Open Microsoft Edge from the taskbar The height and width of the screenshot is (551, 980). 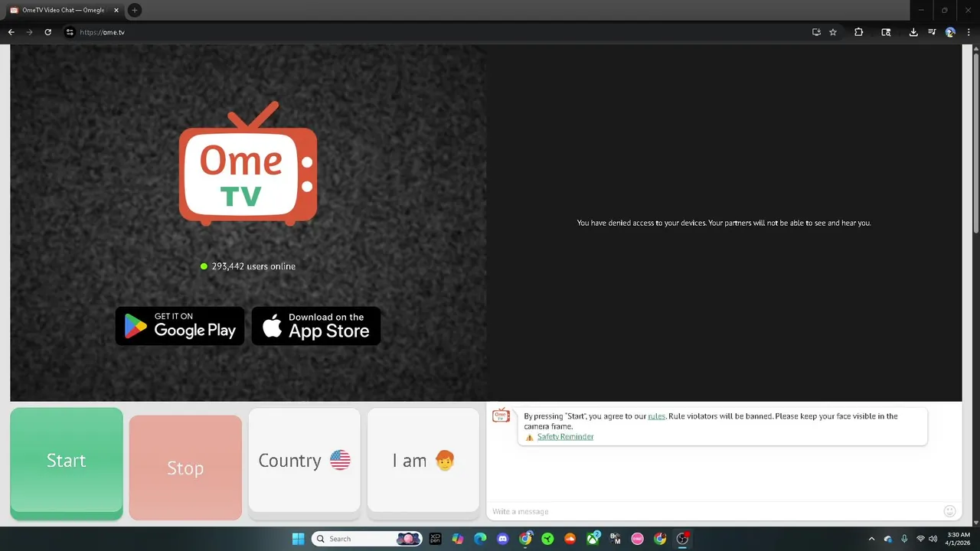click(x=480, y=539)
